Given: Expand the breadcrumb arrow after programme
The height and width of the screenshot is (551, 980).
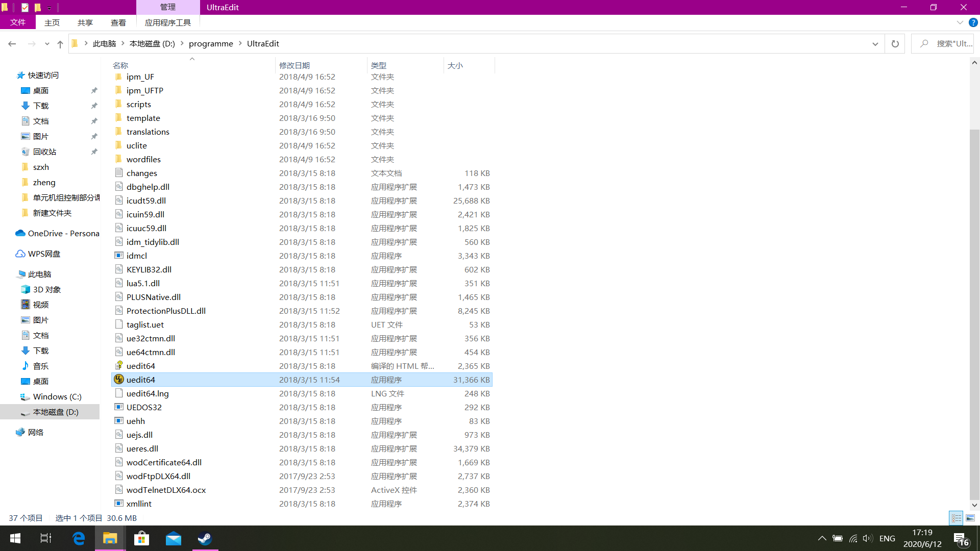Looking at the screenshot, I should coord(240,44).
